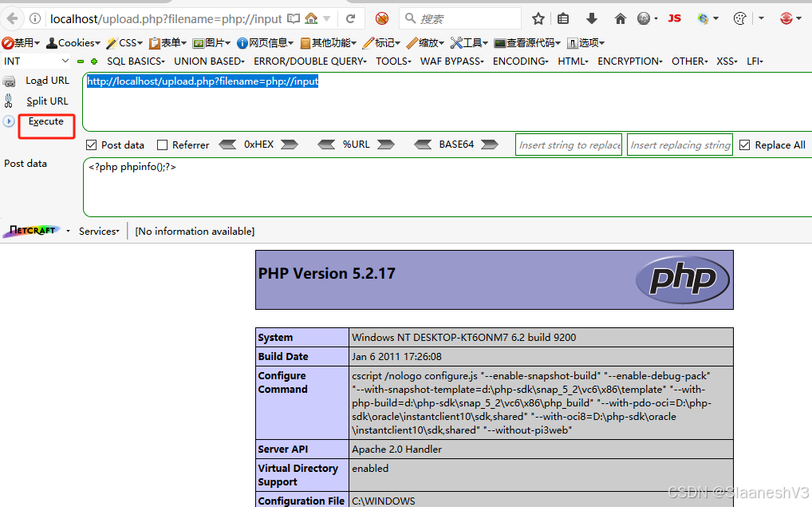Open the ENCRYPTION menu

pyautogui.click(x=630, y=61)
